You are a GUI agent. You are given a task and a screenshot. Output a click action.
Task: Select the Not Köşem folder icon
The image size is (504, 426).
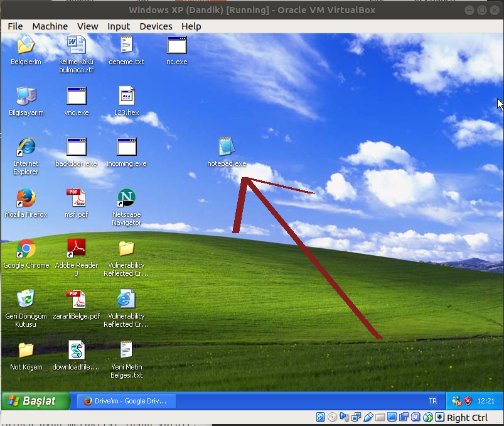26,350
